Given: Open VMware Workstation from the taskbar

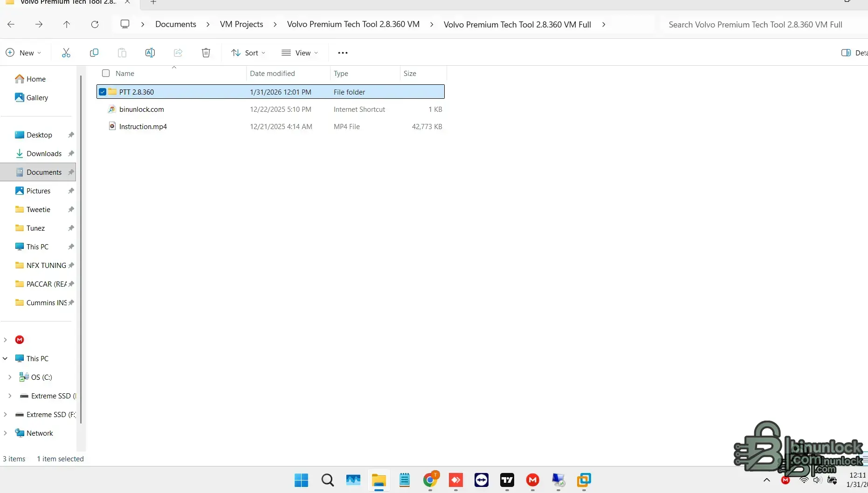Looking at the screenshot, I should point(585,480).
